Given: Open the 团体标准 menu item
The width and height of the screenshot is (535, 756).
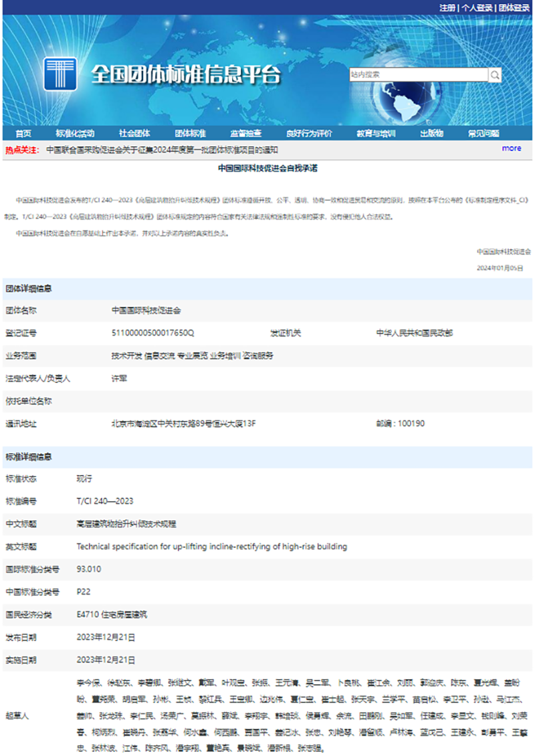Looking at the screenshot, I should pos(190,134).
